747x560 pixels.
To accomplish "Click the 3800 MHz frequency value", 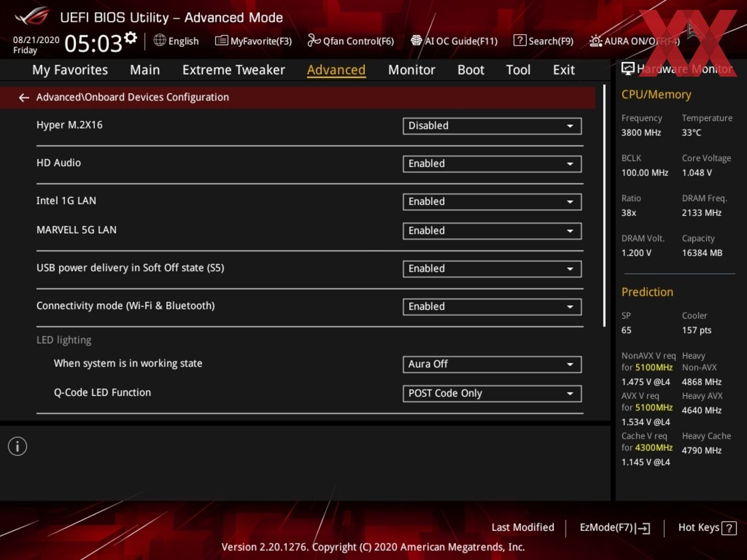I will tap(641, 132).
